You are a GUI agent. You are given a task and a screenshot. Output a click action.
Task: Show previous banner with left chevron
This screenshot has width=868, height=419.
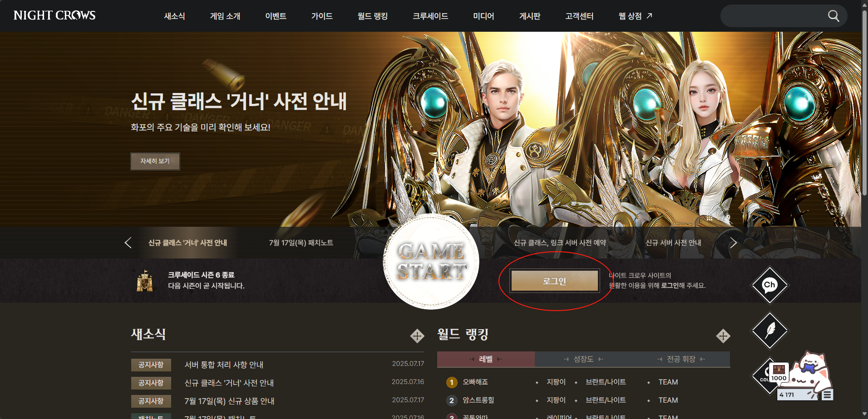click(x=128, y=243)
